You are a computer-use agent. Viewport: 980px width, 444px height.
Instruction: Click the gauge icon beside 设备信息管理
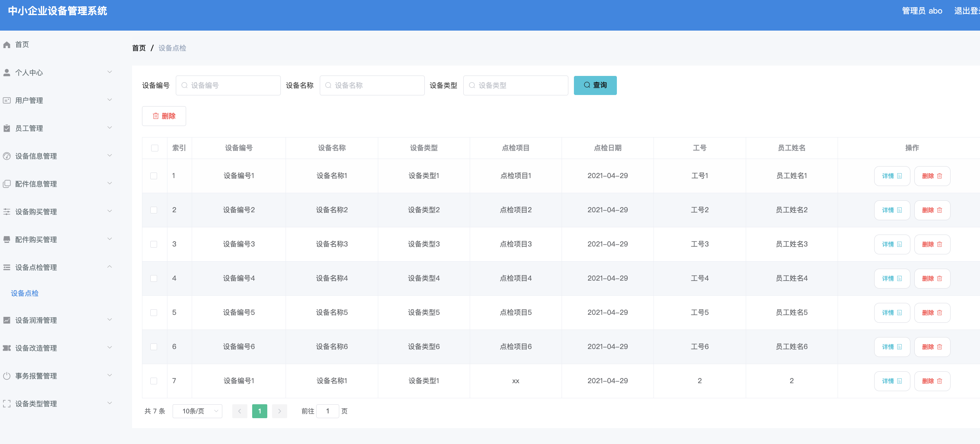point(7,156)
